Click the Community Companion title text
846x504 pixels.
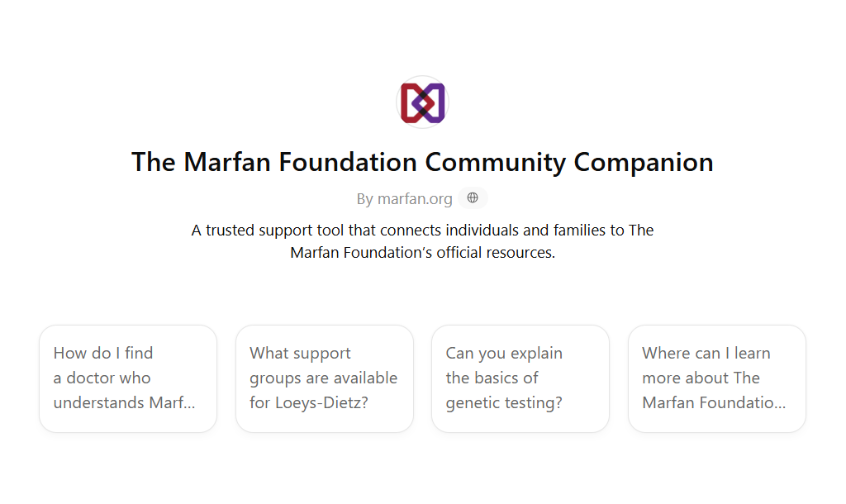(422, 162)
